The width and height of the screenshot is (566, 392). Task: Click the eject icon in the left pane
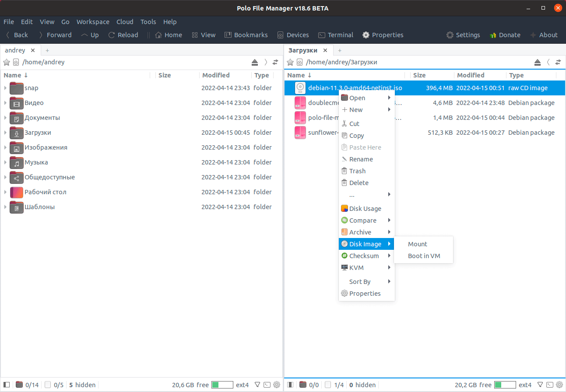[x=255, y=62]
